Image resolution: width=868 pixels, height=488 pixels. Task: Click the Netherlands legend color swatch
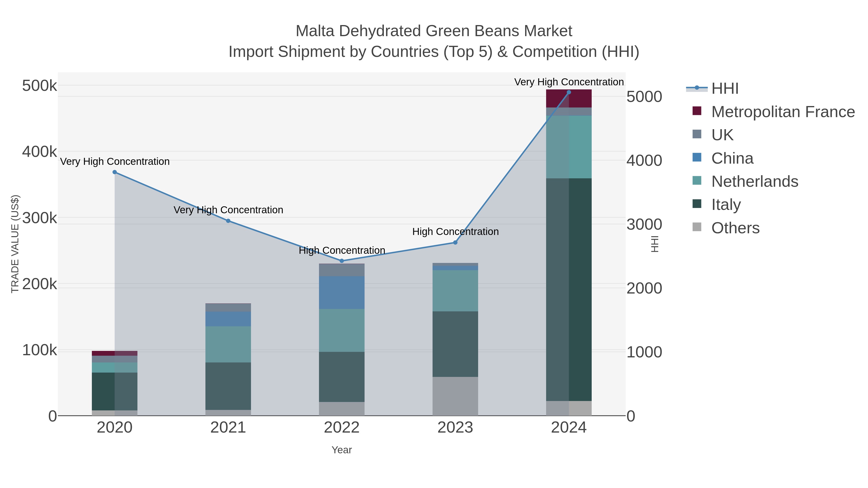[x=697, y=180]
